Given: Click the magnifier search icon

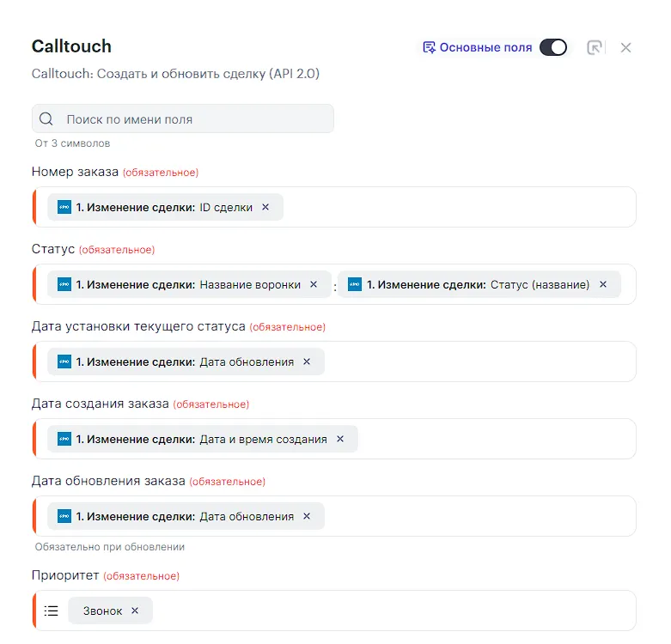Looking at the screenshot, I should (x=46, y=119).
